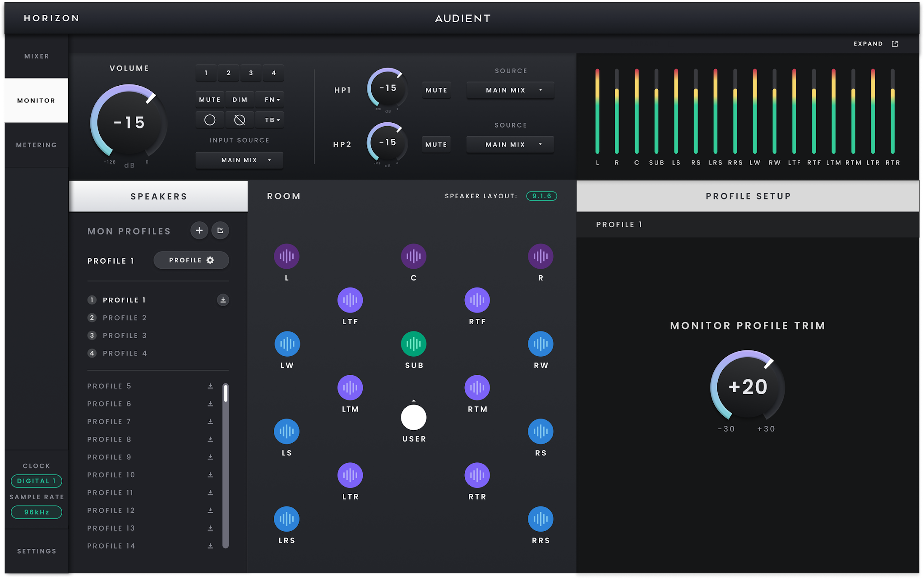Viewport: 924px width, 579px height.
Task: Click the download icon for Profile 9
Action: [210, 457]
